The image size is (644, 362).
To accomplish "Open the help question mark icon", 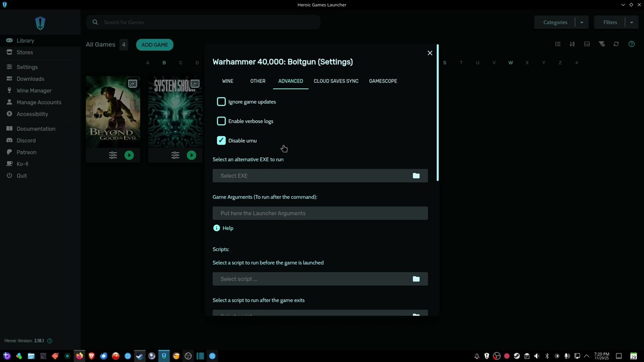I will pyautogui.click(x=631, y=44).
